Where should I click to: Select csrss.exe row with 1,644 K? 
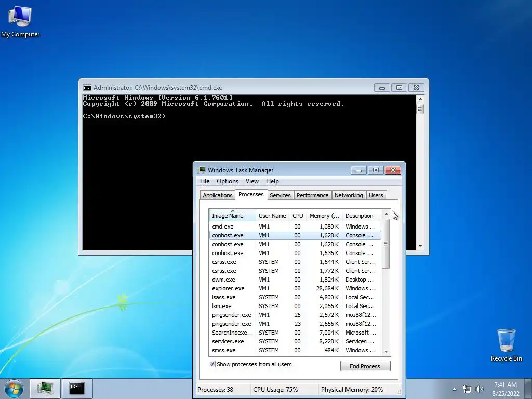295,262
